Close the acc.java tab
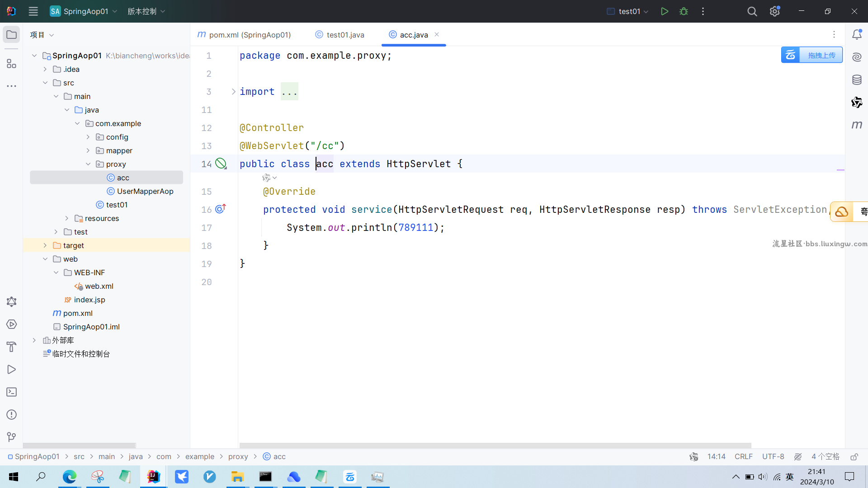Screen dimensions: 868x488 coord(437,34)
